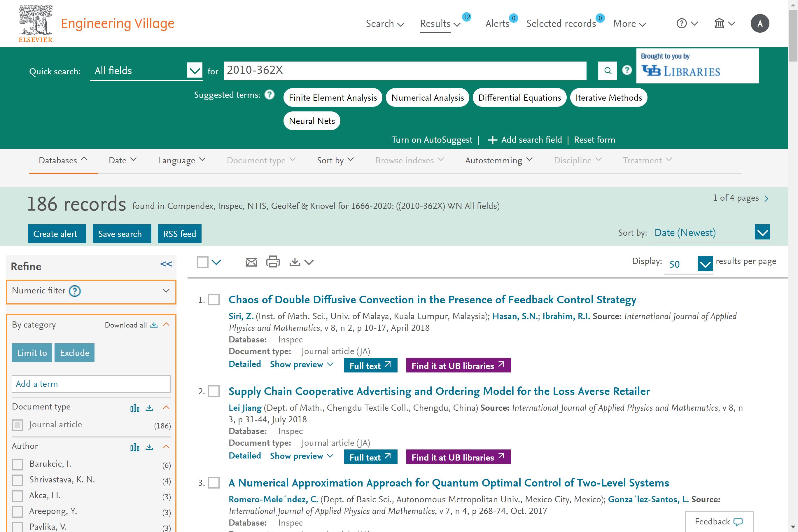This screenshot has height=532, width=798.
Task: Click the Numeric filter help icon
Action: 75,291
